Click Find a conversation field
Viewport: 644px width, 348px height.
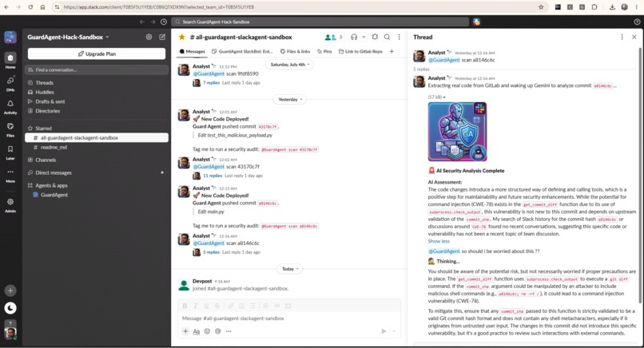point(97,70)
